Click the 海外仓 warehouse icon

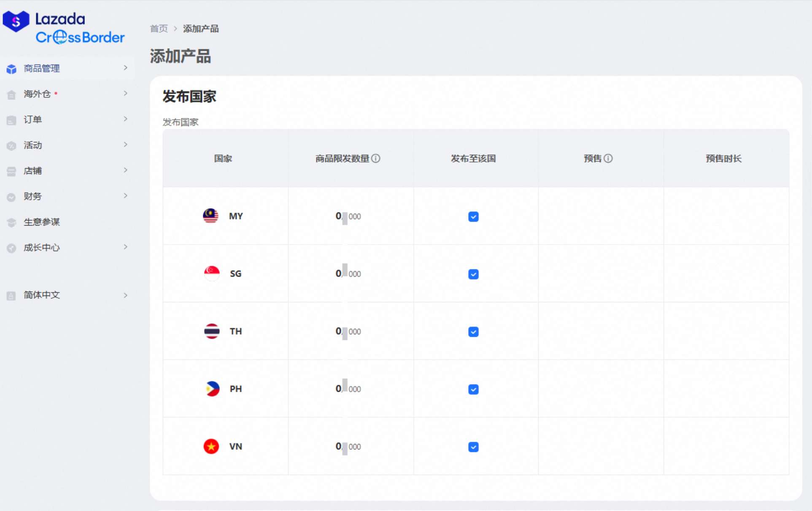pyautogui.click(x=11, y=94)
